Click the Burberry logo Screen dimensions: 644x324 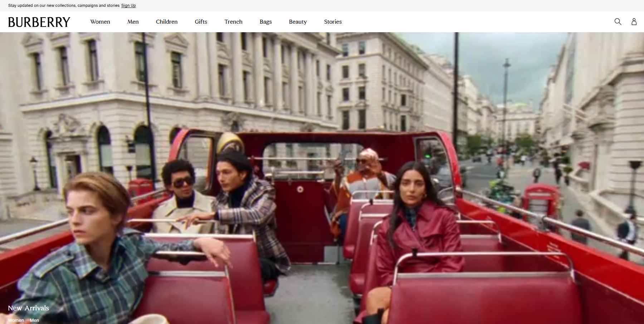click(x=39, y=22)
